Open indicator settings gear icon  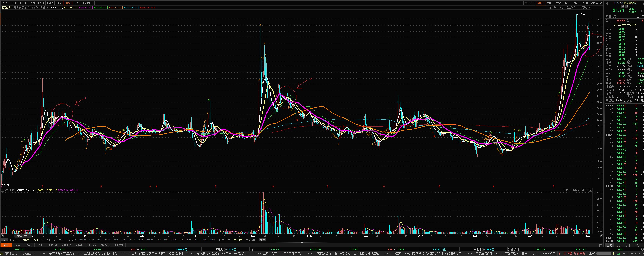coord(34,8)
